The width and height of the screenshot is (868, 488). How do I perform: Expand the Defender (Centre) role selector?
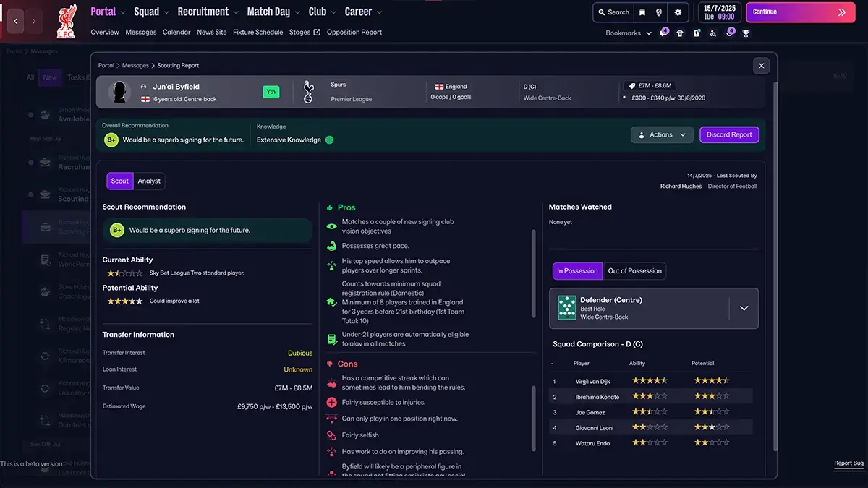point(744,308)
